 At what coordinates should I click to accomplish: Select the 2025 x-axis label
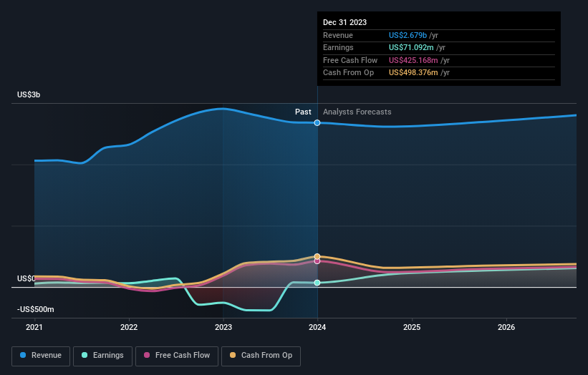click(412, 327)
